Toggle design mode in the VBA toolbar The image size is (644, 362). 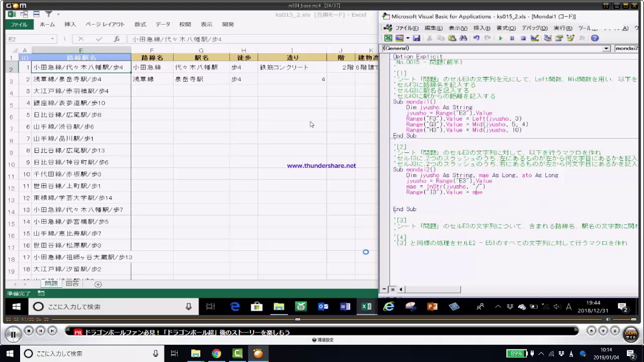click(535, 38)
